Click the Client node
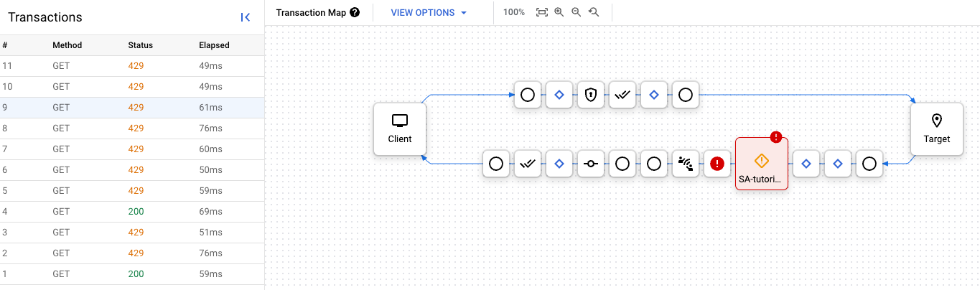The image size is (980, 290). [x=400, y=128]
